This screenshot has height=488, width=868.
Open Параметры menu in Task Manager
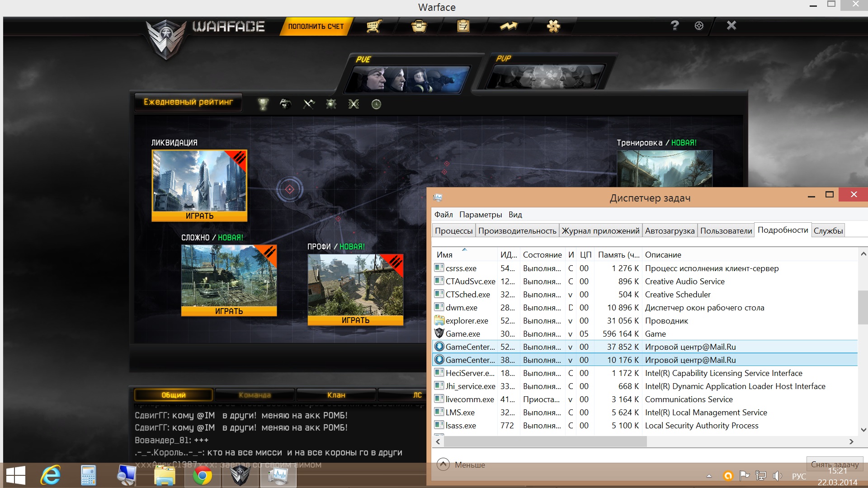tap(481, 215)
